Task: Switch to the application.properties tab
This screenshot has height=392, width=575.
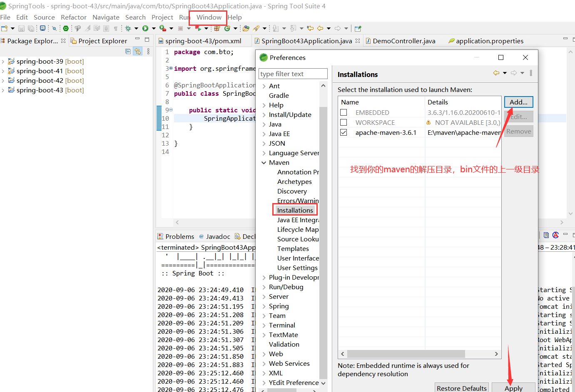Action: point(485,41)
